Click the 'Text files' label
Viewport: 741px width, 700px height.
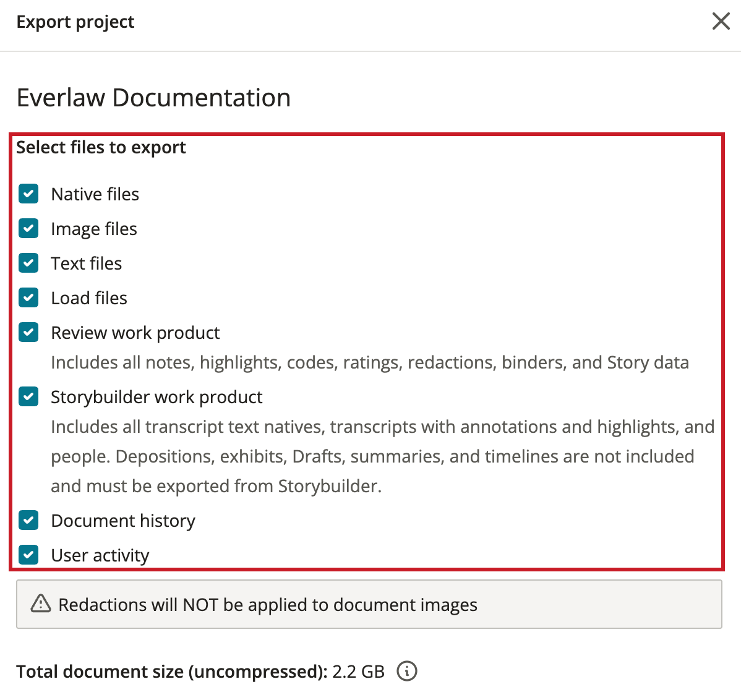coord(87,263)
